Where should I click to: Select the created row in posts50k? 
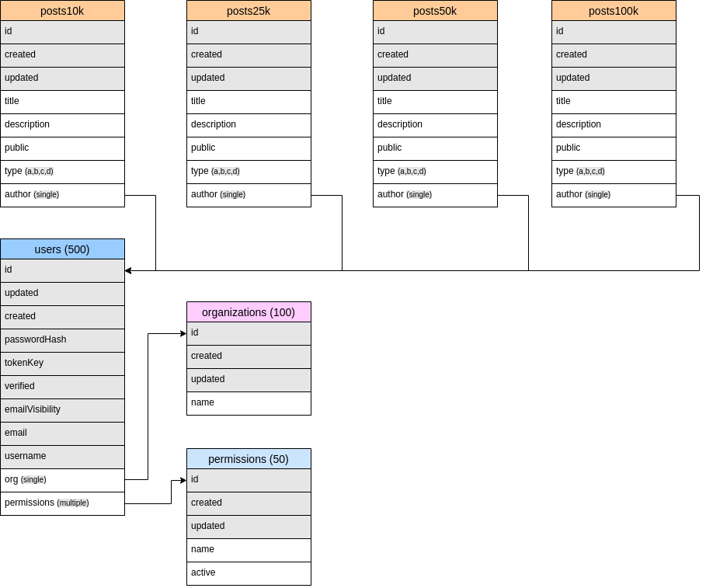(436, 55)
